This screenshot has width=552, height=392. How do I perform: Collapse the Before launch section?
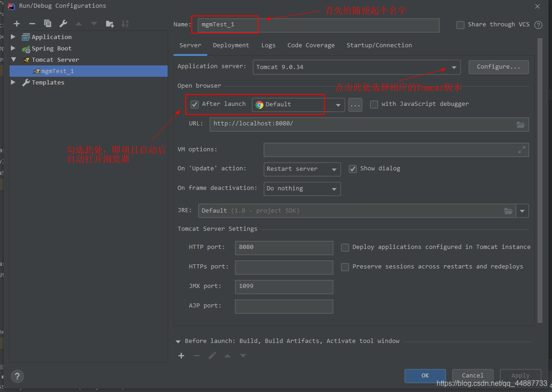click(x=178, y=341)
